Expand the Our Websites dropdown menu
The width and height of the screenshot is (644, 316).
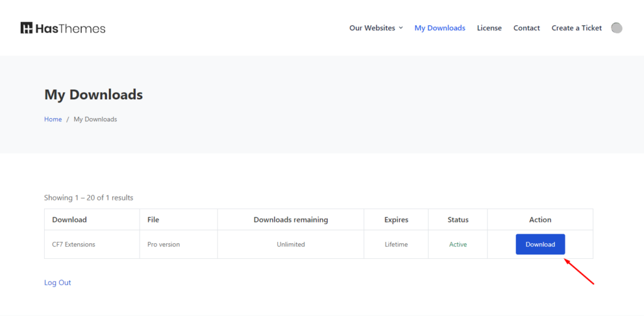(376, 28)
